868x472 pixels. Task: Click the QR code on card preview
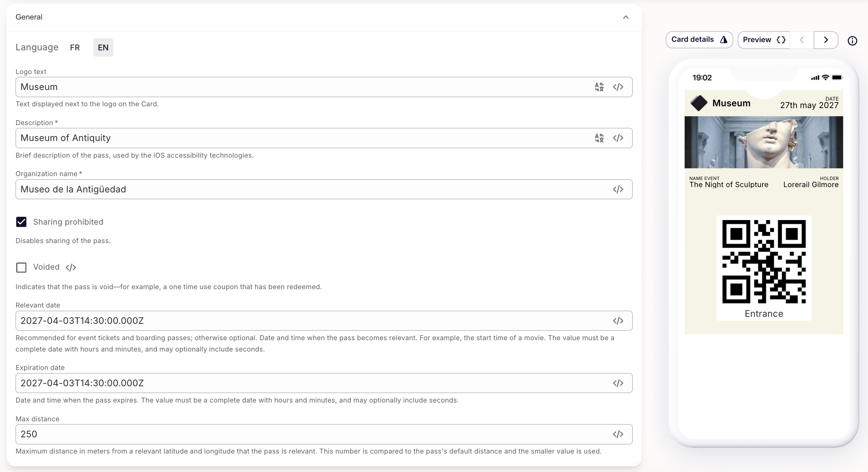(x=764, y=262)
